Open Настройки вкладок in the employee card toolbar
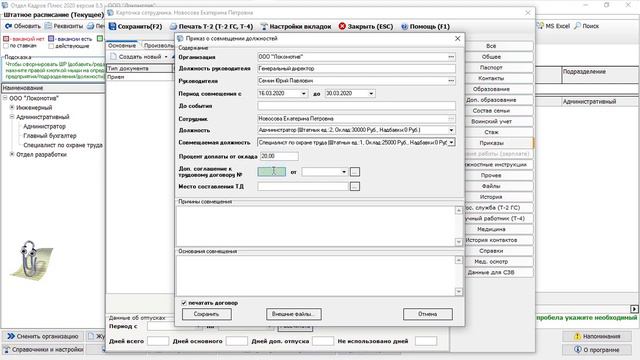Viewport: 640px width, 360px height. (x=296, y=27)
